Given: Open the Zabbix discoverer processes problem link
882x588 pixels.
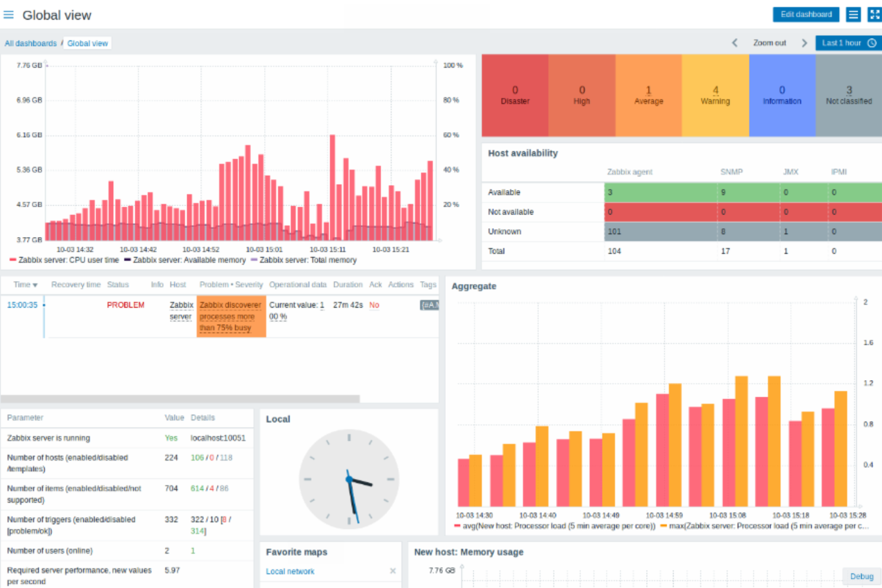Looking at the screenshot, I should point(231,316).
